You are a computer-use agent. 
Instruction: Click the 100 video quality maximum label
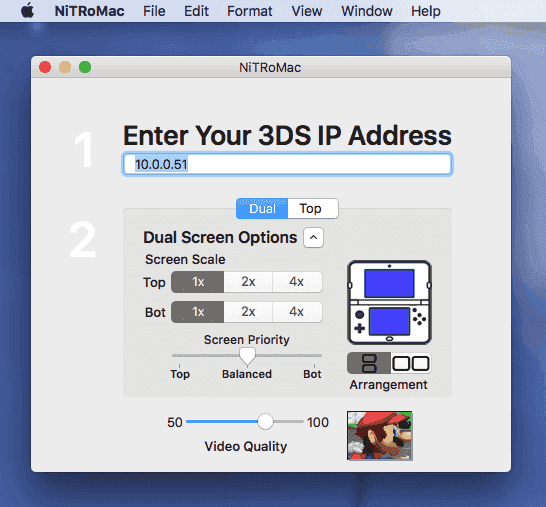point(318,422)
